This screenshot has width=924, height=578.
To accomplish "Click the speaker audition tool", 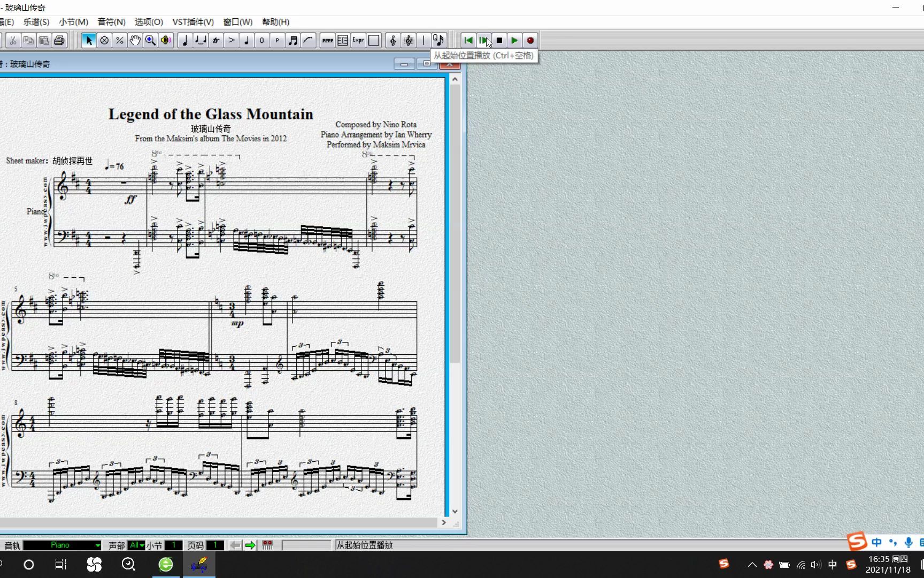I will point(166,40).
